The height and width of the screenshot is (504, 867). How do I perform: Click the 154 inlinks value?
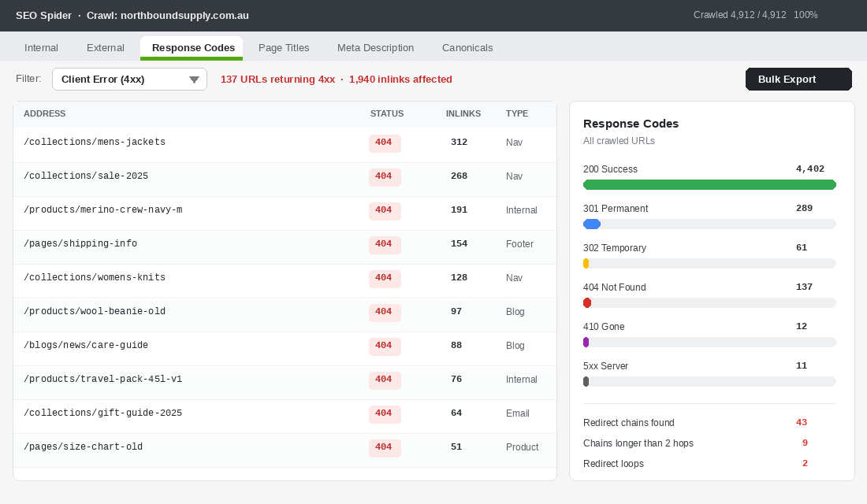coord(459,243)
